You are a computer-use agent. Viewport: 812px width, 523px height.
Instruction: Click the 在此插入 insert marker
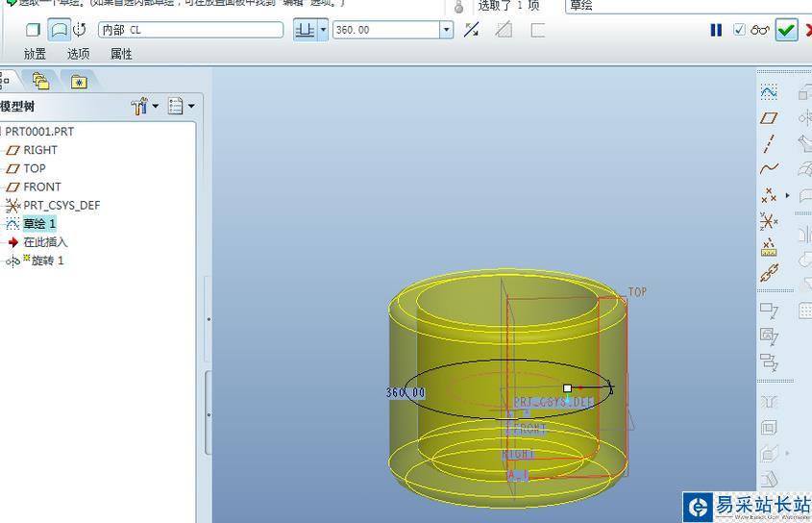coord(45,242)
